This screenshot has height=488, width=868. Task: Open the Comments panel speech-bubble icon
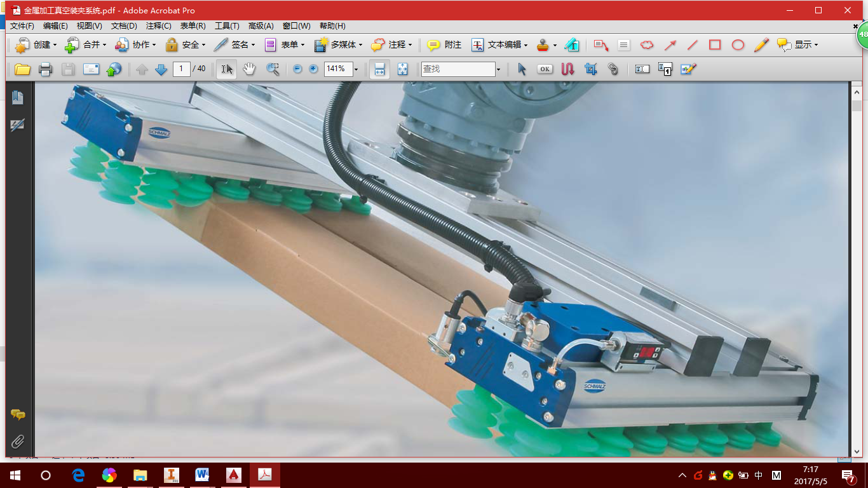pyautogui.click(x=18, y=415)
